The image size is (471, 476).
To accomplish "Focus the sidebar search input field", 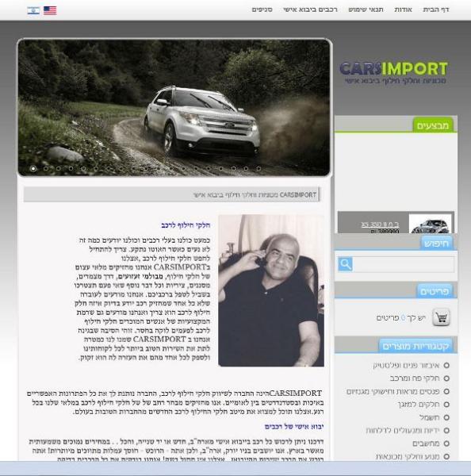I will click(404, 264).
